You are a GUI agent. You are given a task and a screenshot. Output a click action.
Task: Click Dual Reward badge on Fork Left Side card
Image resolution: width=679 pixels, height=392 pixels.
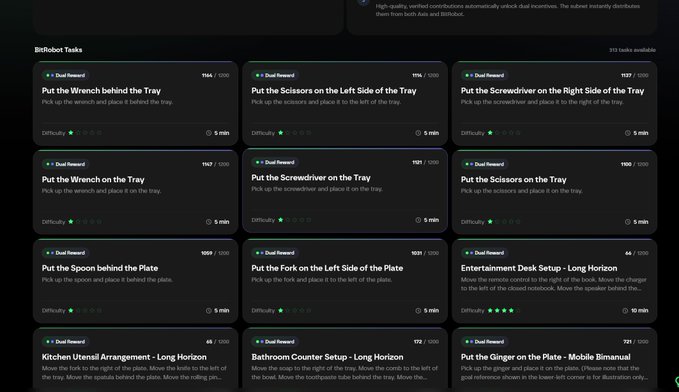[275, 253]
